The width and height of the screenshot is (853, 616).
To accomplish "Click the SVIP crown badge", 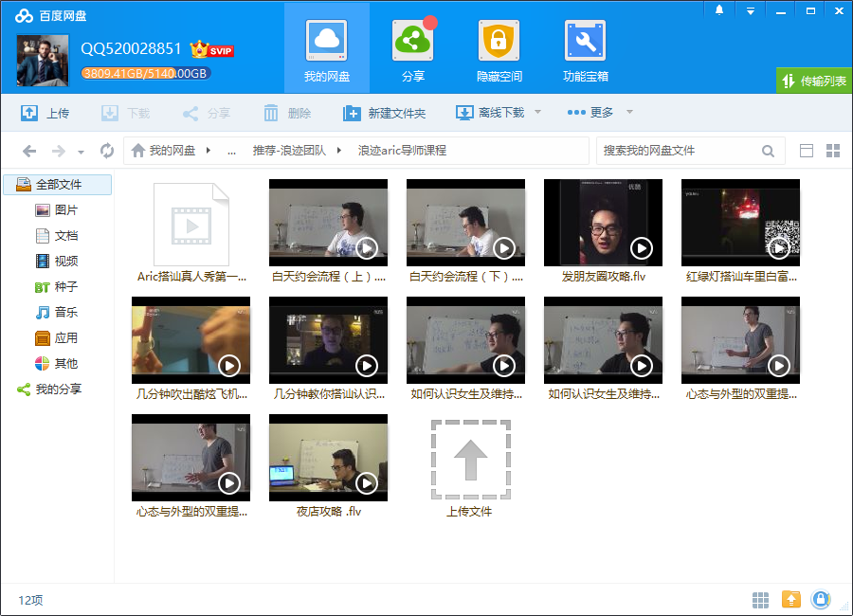I will pos(211,49).
